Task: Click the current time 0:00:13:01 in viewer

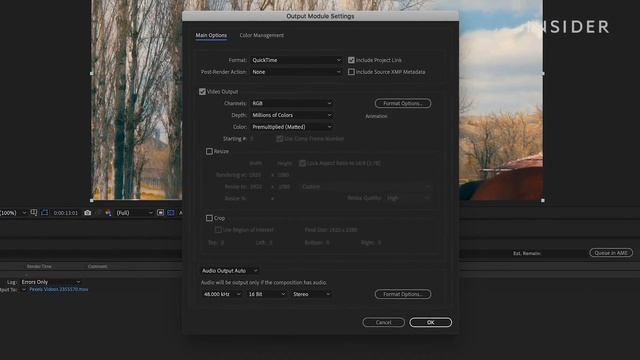Action: coord(65,213)
